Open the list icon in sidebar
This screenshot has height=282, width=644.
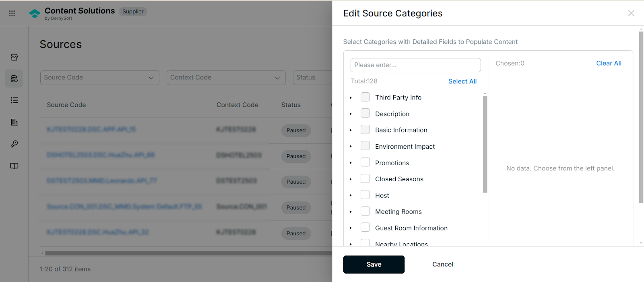coord(14,100)
